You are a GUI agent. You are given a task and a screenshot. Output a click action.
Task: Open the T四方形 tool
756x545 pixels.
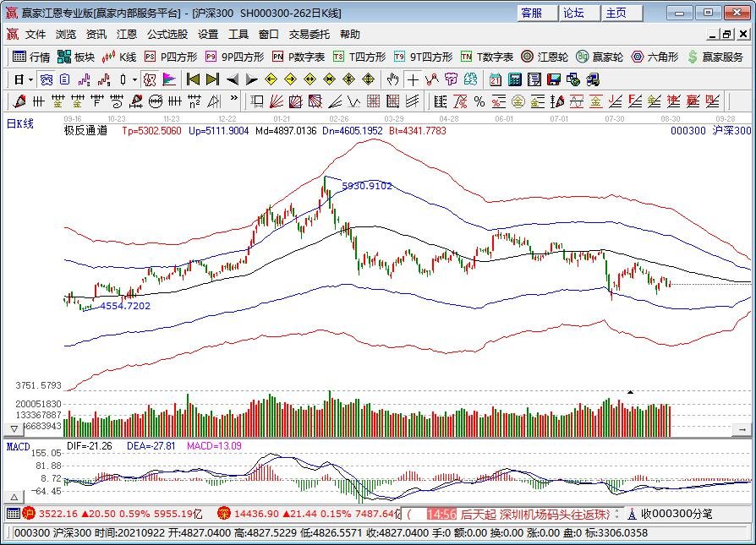(x=359, y=57)
